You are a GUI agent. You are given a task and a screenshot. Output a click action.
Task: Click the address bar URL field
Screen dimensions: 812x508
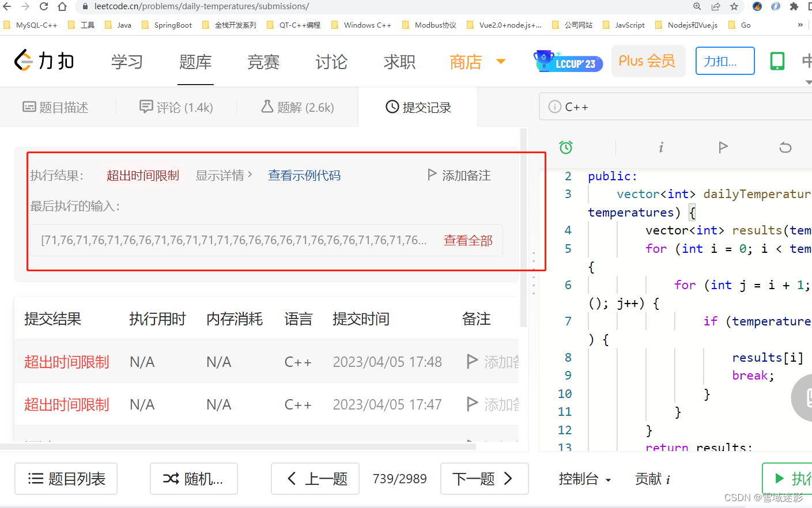[380, 6]
